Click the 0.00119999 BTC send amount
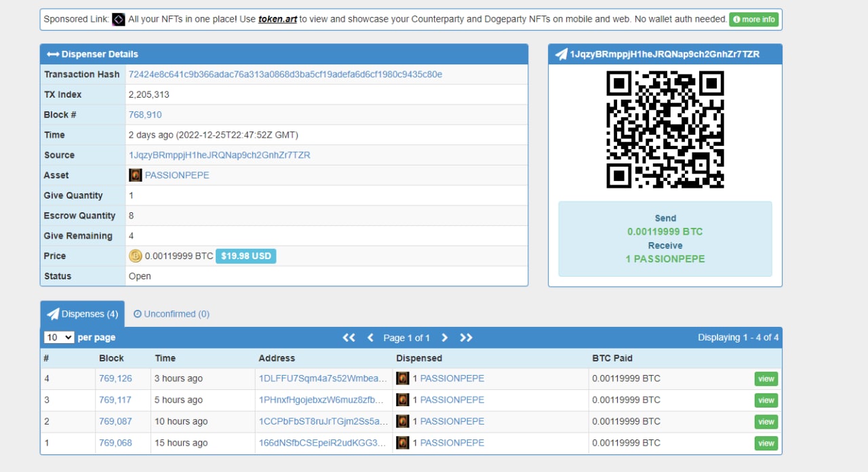The width and height of the screenshot is (868, 472). tap(665, 232)
